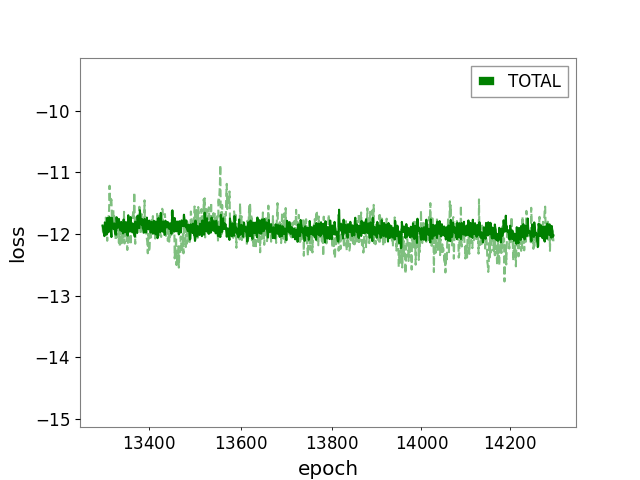
Task: Click the y-axis tick label −12
Action: [x=53, y=235]
